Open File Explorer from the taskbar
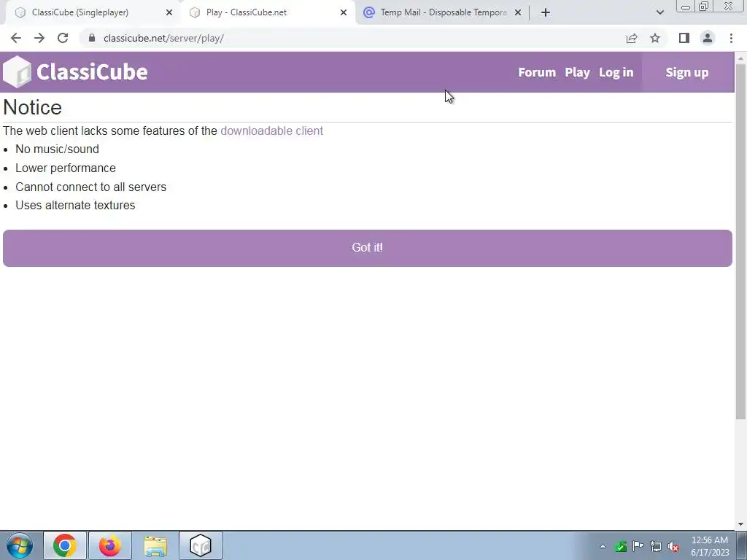Image resolution: width=747 pixels, height=560 pixels. pyautogui.click(x=155, y=545)
